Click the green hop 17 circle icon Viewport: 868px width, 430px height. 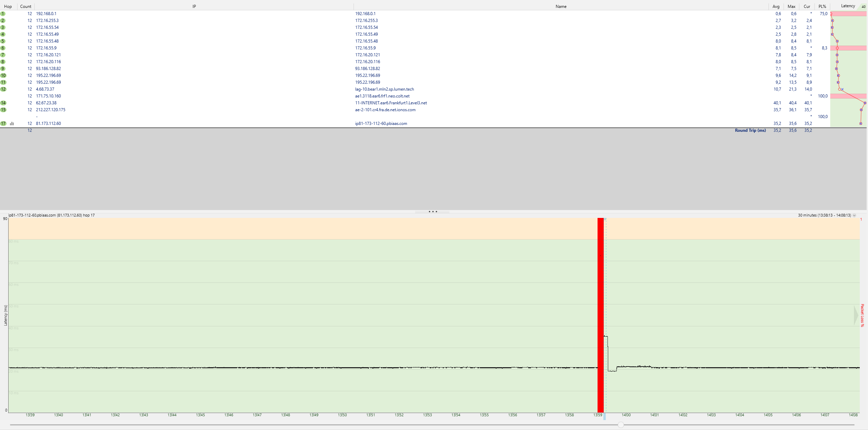3,124
